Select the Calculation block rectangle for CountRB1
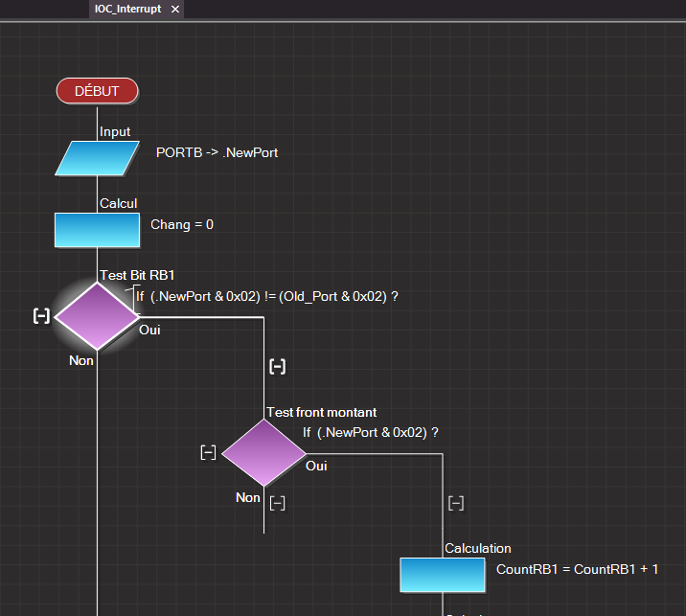Viewport: 686px width, 616px height. click(x=443, y=575)
